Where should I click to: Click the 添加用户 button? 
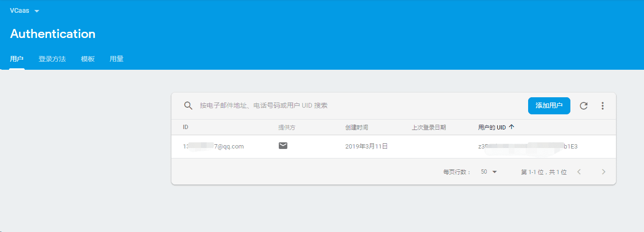pos(549,106)
